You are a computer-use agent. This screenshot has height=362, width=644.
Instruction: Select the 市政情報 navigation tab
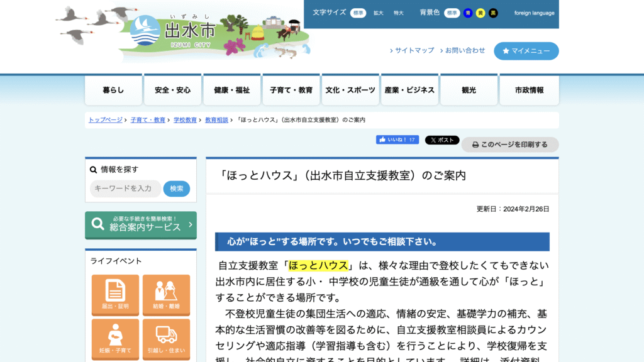(x=528, y=89)
